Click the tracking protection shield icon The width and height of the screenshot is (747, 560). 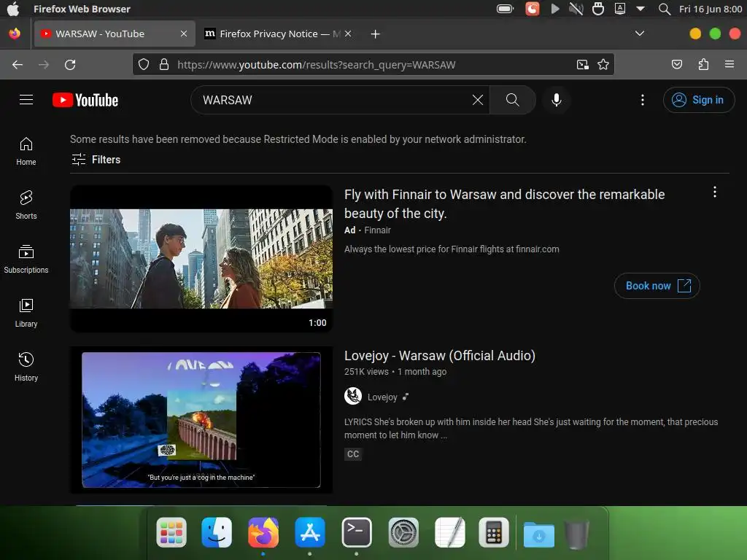144,64
